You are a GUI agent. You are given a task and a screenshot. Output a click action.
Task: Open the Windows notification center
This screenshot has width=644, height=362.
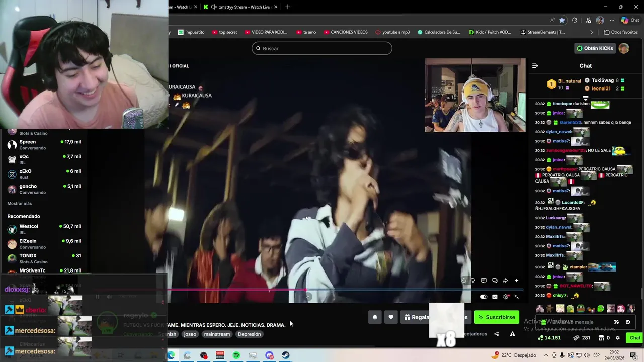[634, 355]
